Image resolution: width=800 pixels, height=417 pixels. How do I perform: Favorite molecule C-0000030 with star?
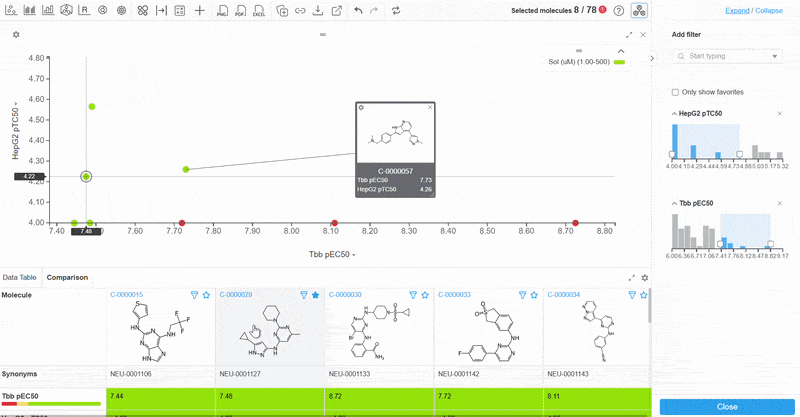(x=425, y=295)
